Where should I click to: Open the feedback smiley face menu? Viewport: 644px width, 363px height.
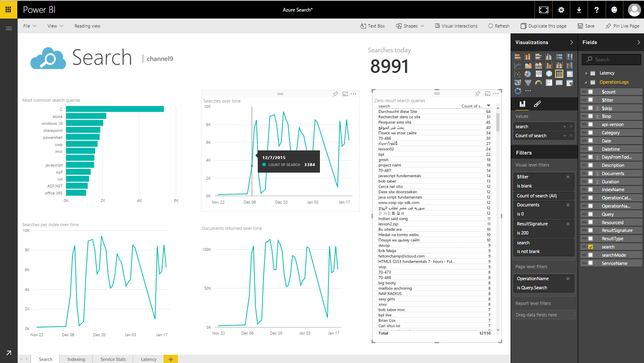point(614,10)
